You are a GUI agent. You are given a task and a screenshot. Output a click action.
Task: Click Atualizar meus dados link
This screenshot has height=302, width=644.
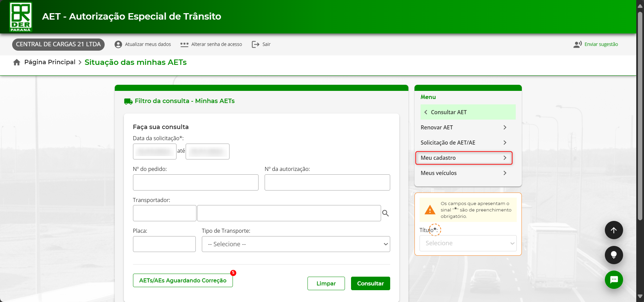(147, 44)
